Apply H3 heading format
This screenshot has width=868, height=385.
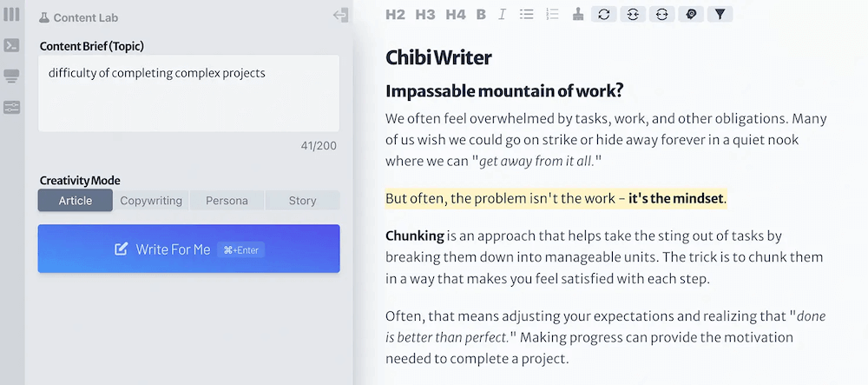425,14
